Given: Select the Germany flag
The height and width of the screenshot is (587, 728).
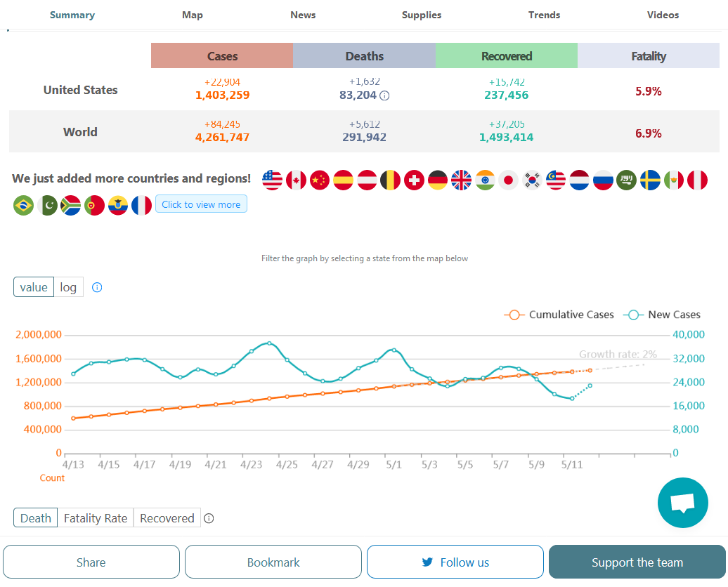Looking at the screenshot, I should pyautogui.click(x=438, y=180).
